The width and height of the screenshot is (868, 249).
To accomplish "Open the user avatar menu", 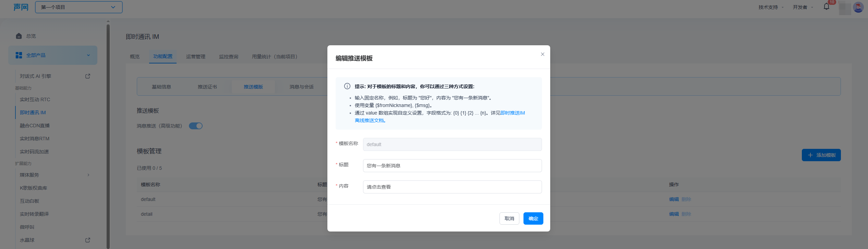I will point(858,7).
